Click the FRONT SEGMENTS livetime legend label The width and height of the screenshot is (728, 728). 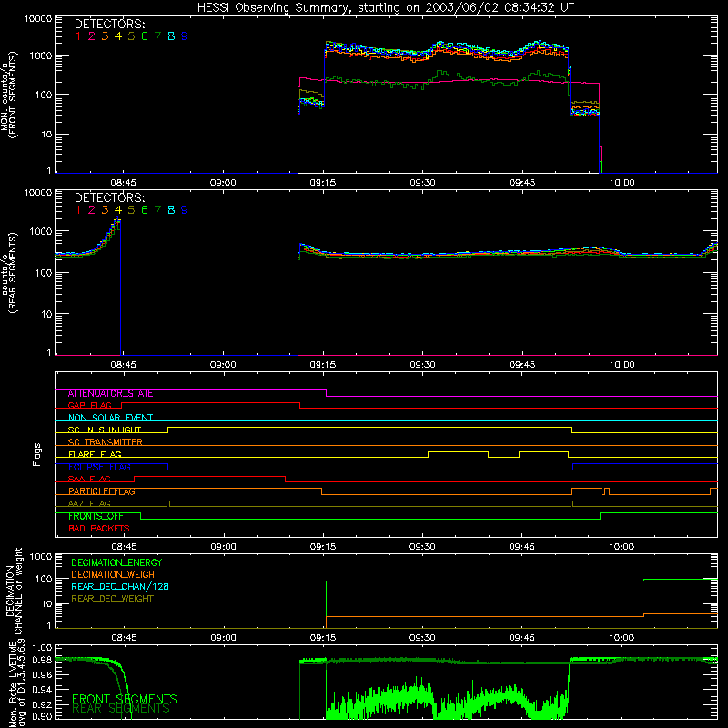[125, 699]
